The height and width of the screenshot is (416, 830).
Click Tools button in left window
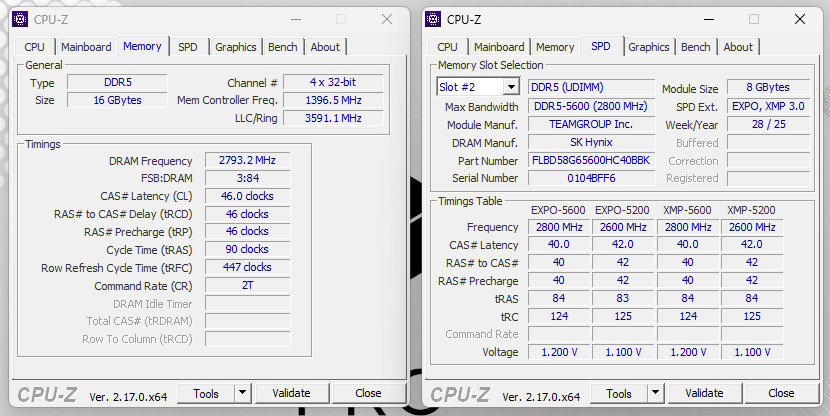click(206, 393)
